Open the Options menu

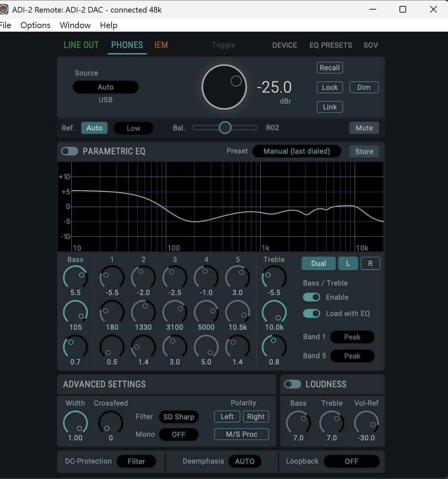[x=35, y=25]
